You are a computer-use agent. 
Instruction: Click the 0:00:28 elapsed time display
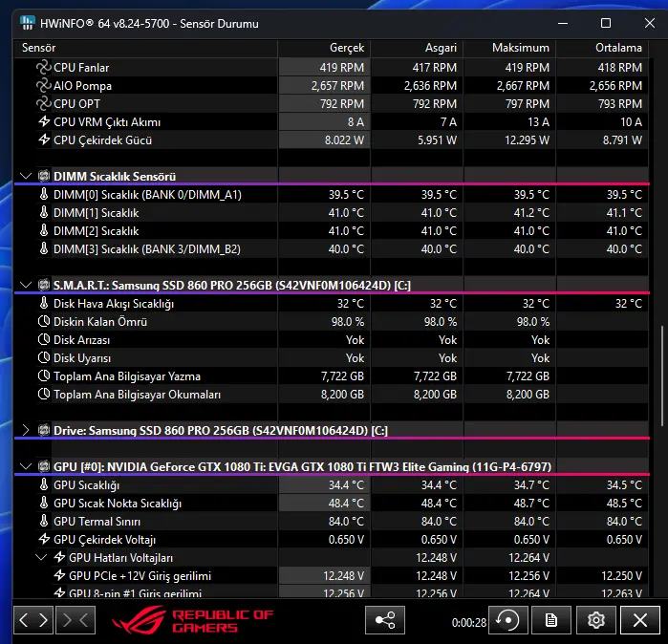[469, 623]
